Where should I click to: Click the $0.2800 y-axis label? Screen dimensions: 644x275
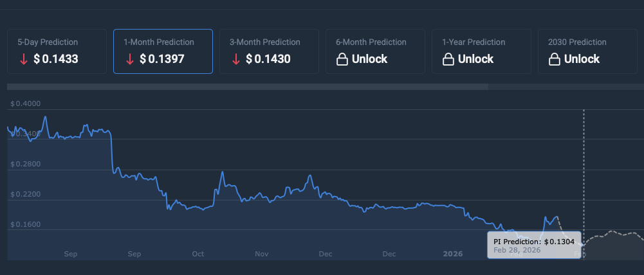[x=26, y=164]
